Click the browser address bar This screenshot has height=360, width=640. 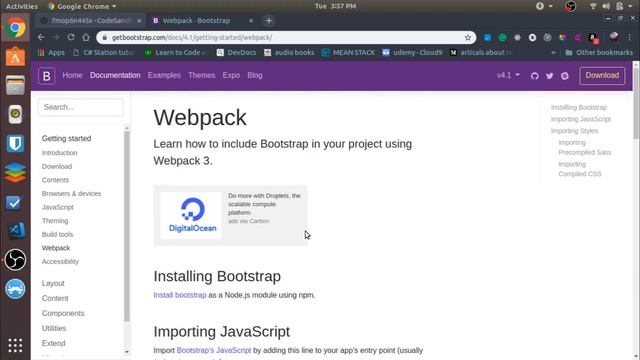[x=286, y=38]
